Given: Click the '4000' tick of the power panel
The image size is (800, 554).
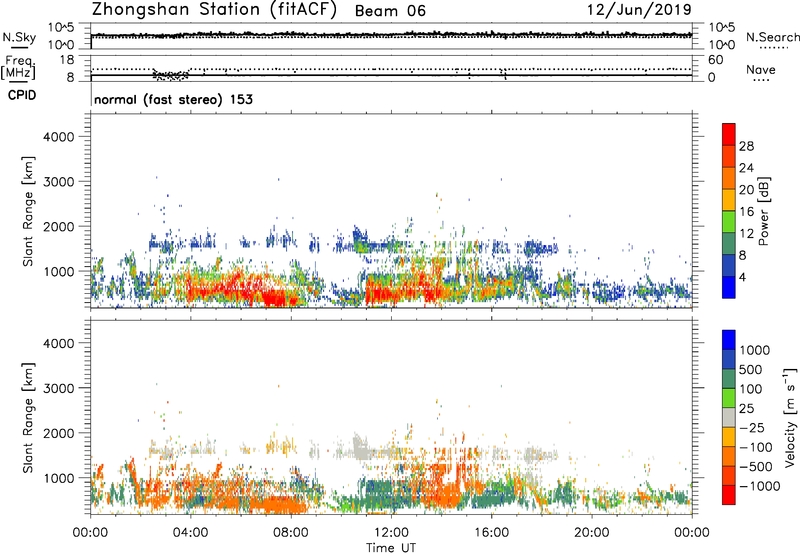Looking at the screenshot, I should pos(59,137).
